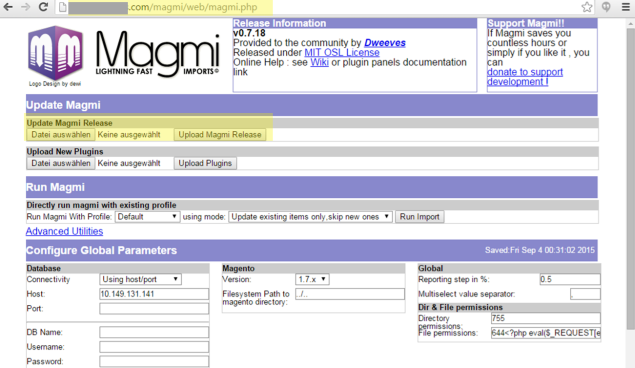Click the Run Import button
Viewport: 635px width, 368px height.
[x=420, y=217]
